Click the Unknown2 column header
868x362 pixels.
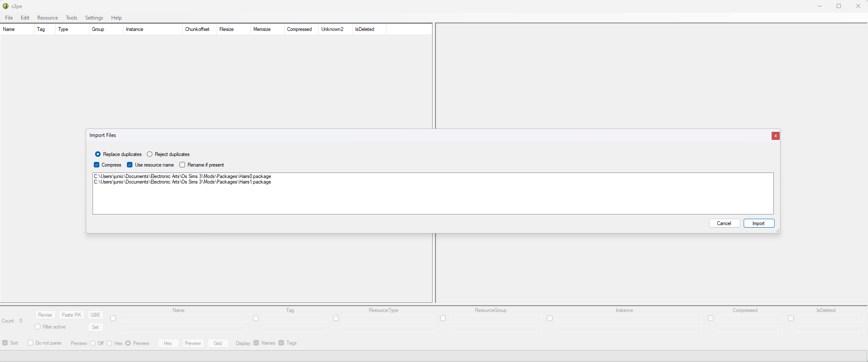point(335,29)
